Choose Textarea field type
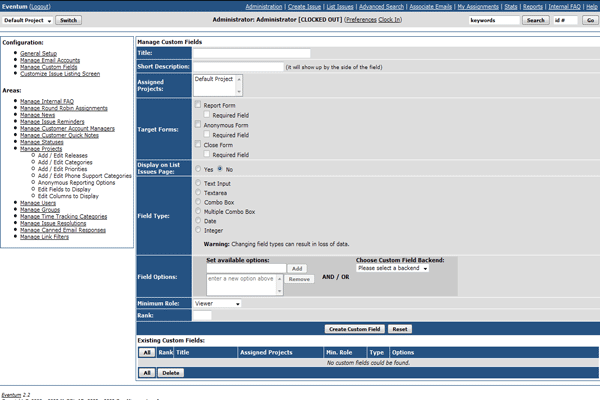 coord(198,192)
